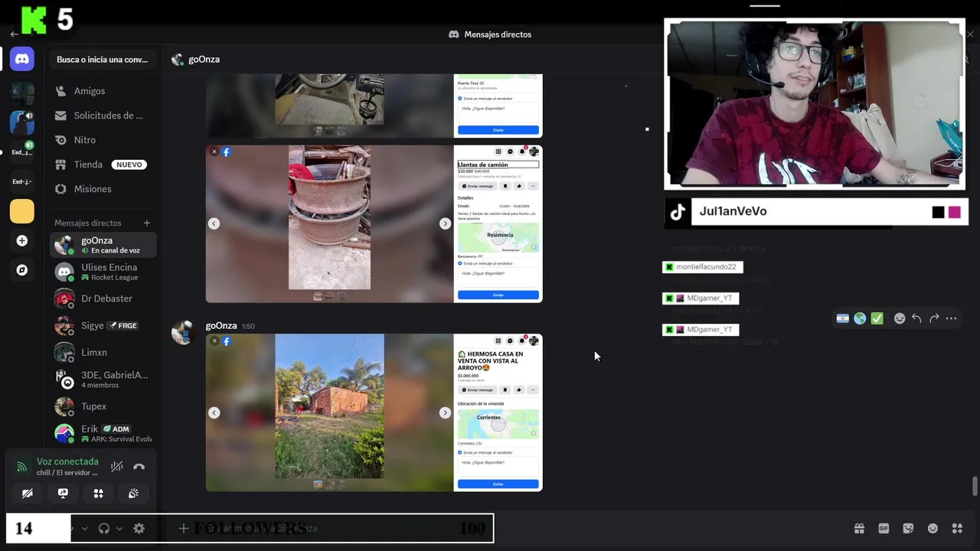Send a gift with the gift icon
This screenshot has height=551, width=980.
point(859,528)
